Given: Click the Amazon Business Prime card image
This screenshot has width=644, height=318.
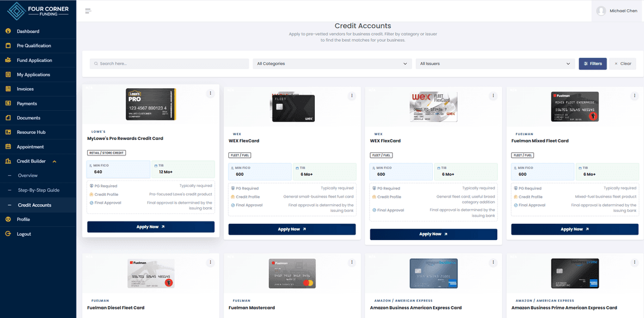Looking at the screenshot, I should (x=575, y=273).
